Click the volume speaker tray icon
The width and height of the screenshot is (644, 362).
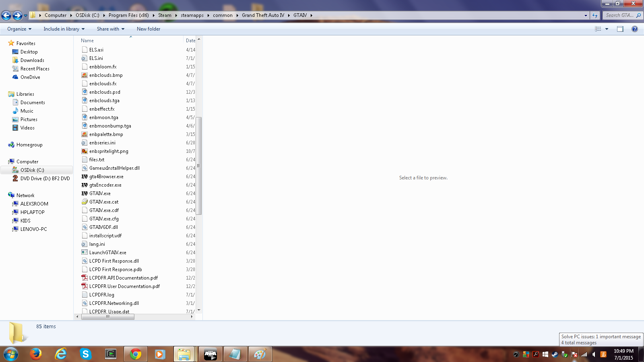pyautogui.click(x=594, y=354)
